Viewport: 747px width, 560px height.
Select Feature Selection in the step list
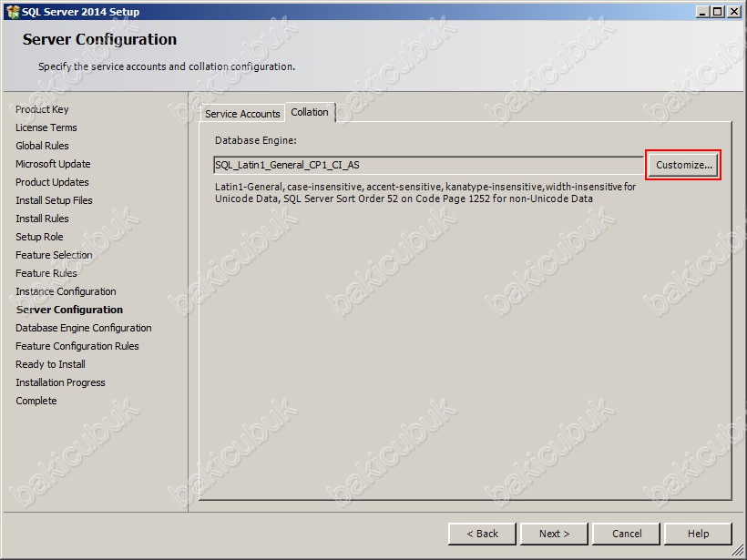pos(54,255)
